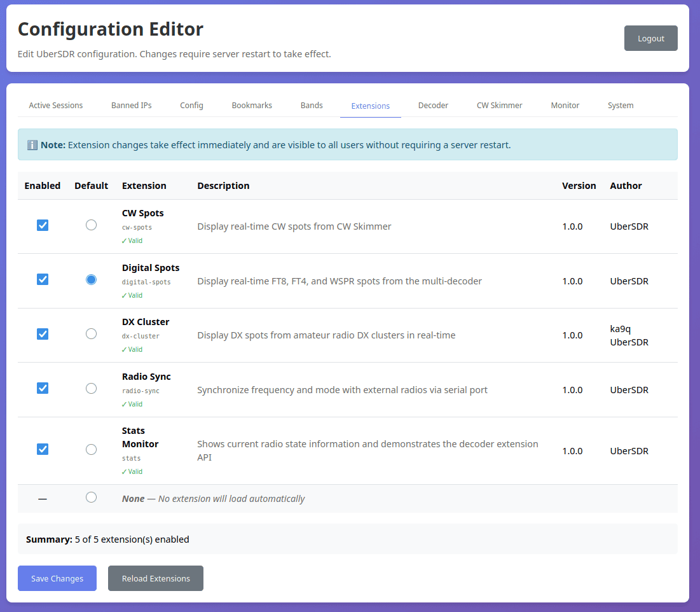View the Banned IPs tab
The width and height of the screenshot is (700, 612).
(131, 105)
